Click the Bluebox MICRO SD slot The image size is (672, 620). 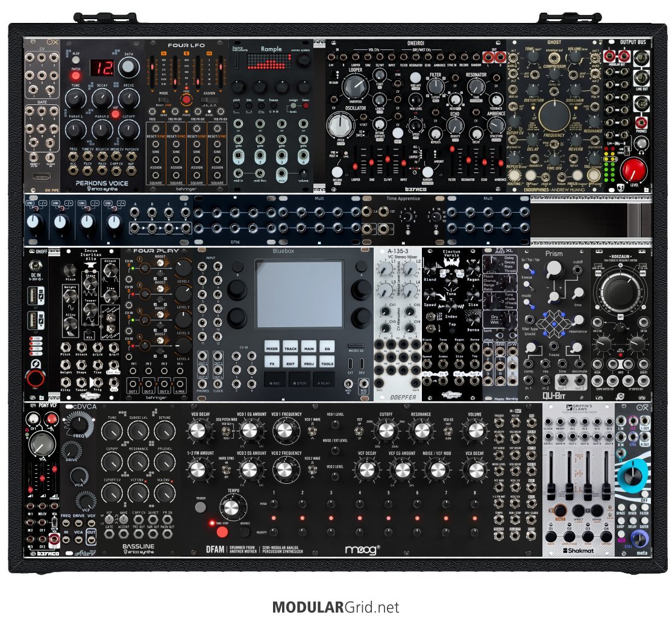tap(356, 345)
